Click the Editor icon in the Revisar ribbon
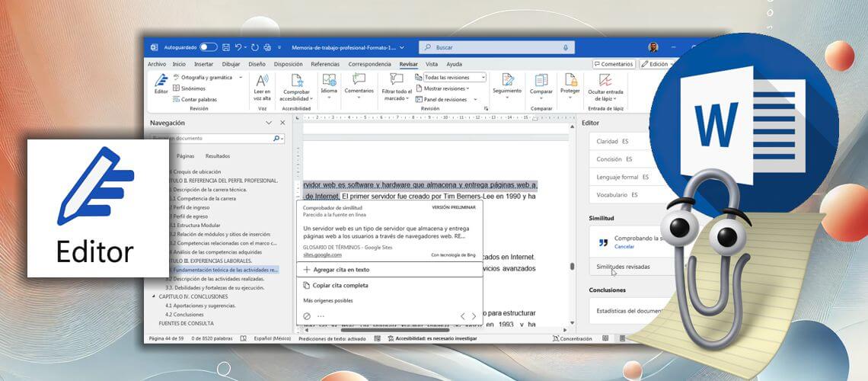 pyautogui.click(x=161, y=82)
